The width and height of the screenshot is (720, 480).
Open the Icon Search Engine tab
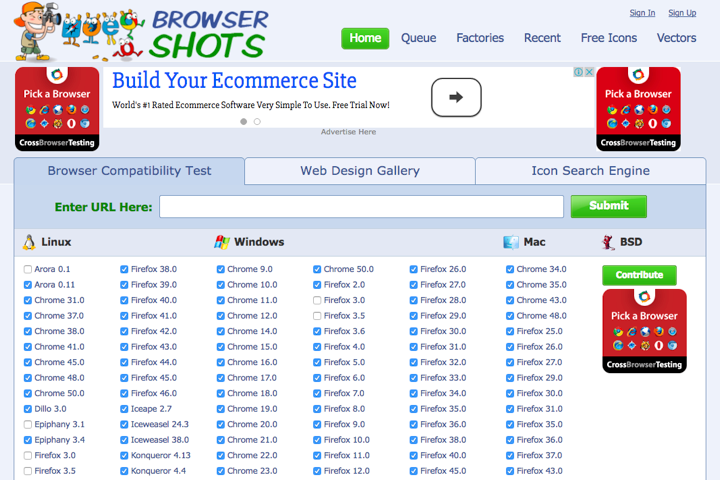coord(590,171)
